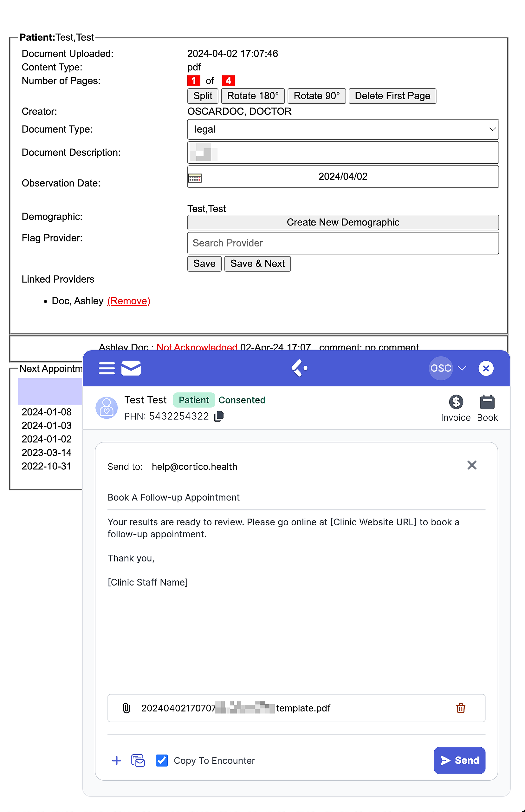Select appointment date 2024-01-03
525x812 pixels.
[47, 426]
